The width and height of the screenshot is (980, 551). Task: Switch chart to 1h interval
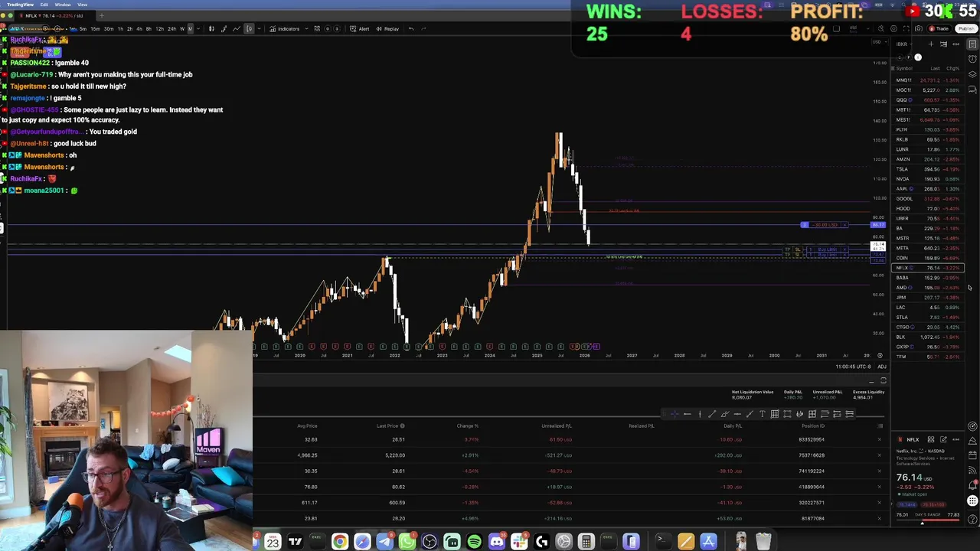120,28
